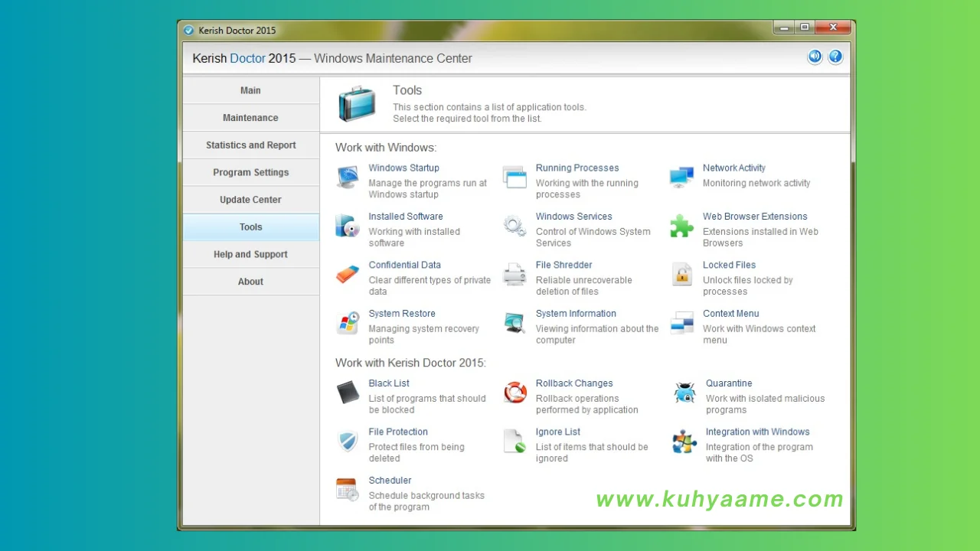Open the Black List link

(389, 383)
